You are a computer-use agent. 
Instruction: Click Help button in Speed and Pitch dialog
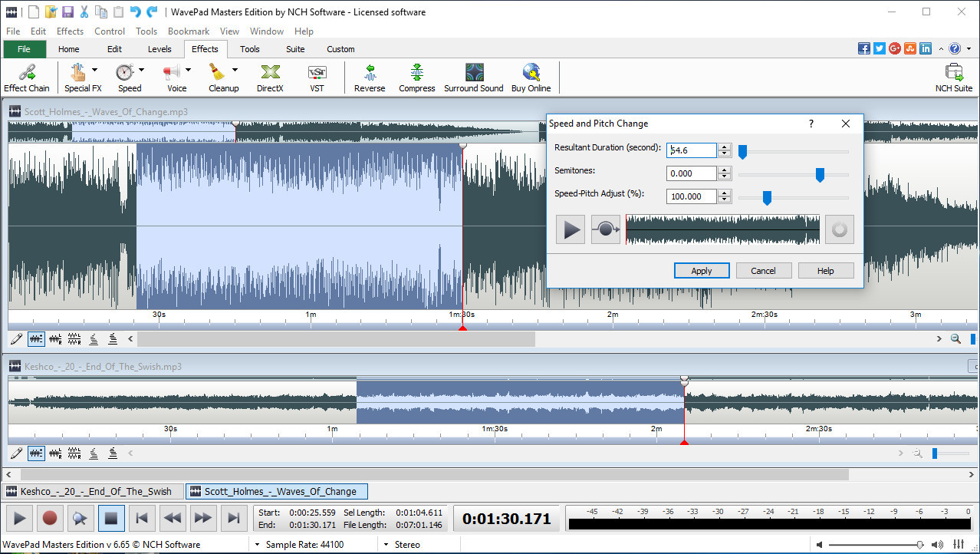tap(826, 271)
